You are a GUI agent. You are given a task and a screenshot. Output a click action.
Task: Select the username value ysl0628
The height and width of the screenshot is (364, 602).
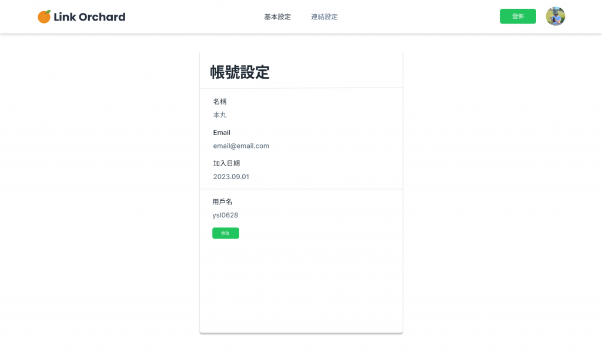225,215
